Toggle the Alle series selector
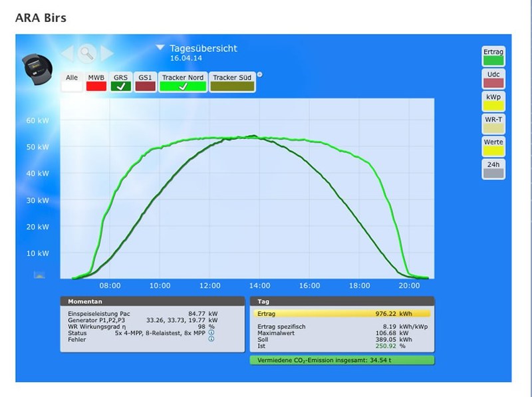 pyautogui.click(x=72, y=82)
